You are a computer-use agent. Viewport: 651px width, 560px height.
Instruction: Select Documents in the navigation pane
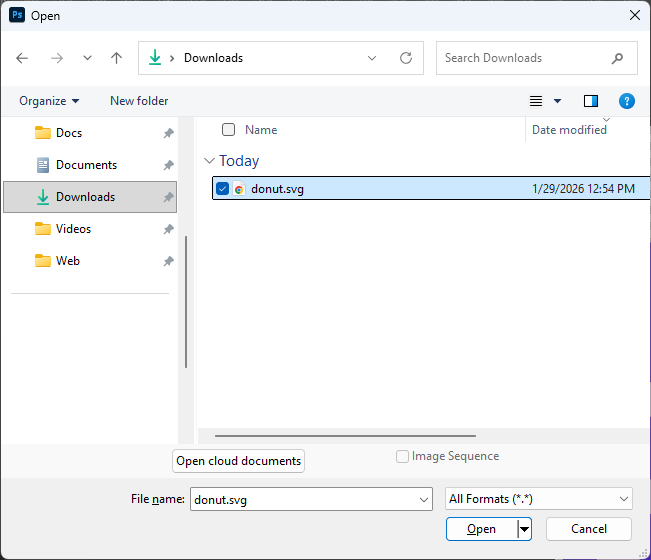[86, 165]
